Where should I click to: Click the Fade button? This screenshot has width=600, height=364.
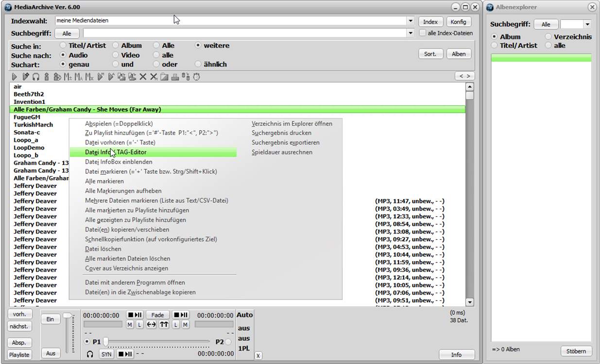[x=157, y=315]
